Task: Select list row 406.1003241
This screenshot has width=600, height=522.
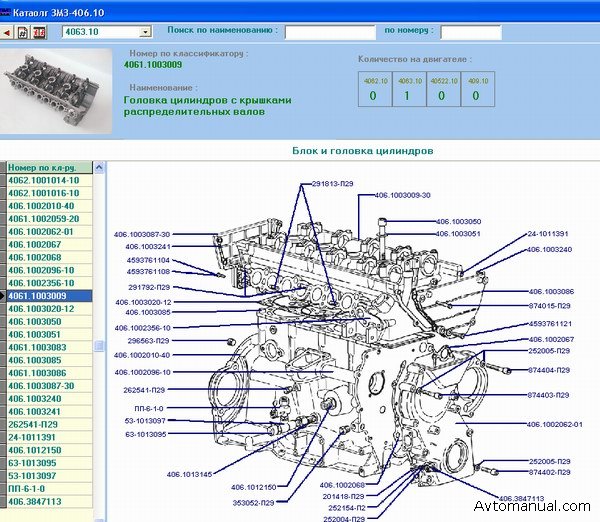Action: [49, 412]
